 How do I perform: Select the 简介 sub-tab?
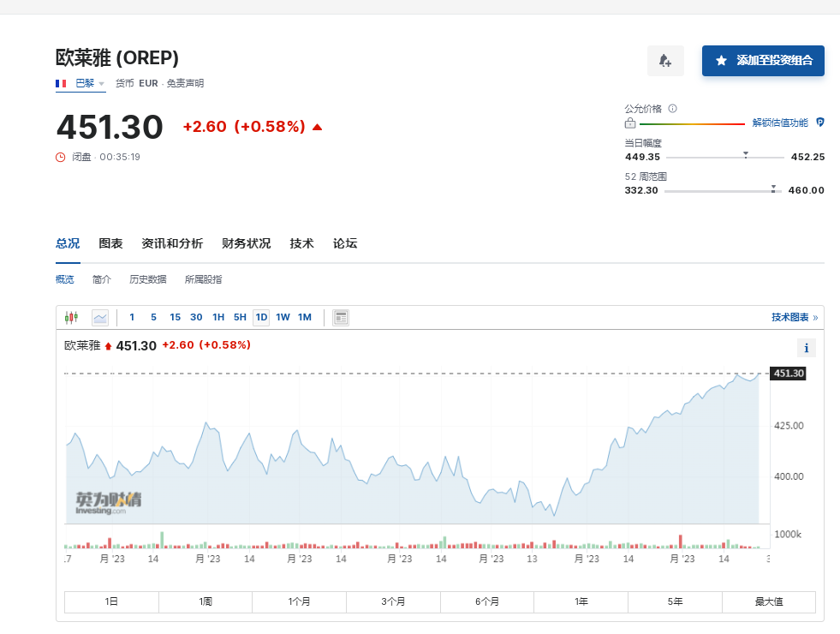click(x=102, y=279)
